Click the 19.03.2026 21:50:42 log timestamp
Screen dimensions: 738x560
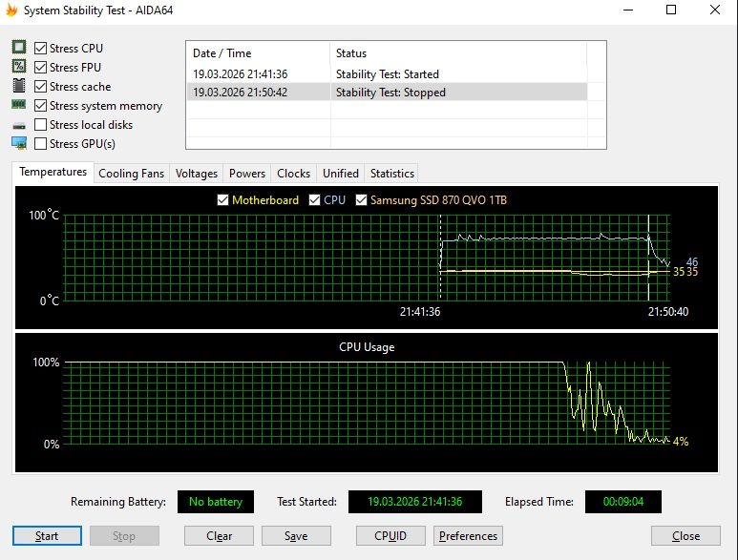[x=240, y=93]
